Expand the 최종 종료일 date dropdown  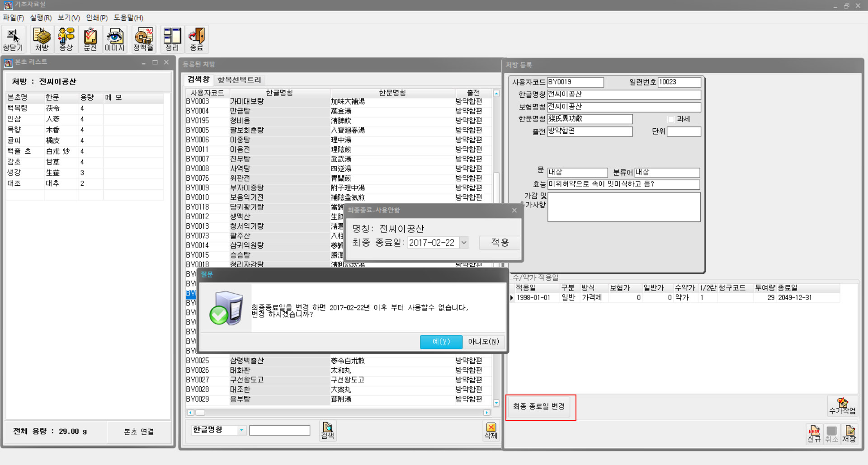pos(464,243)
